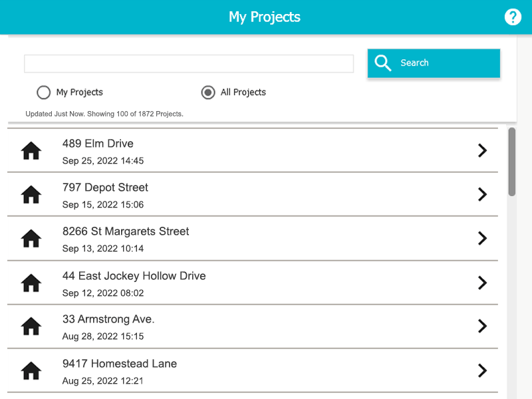Open the 797 Depot Street project chevron
The width and height of the screenshot is (532, 399).
pos(483,194)
